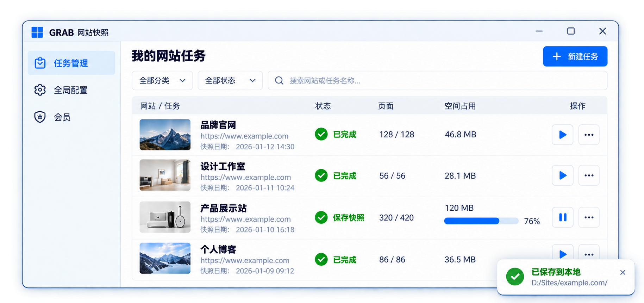Maximize the GRAB 网站快照 window
The image size is (644, 303).
click(x=571, y=31)
